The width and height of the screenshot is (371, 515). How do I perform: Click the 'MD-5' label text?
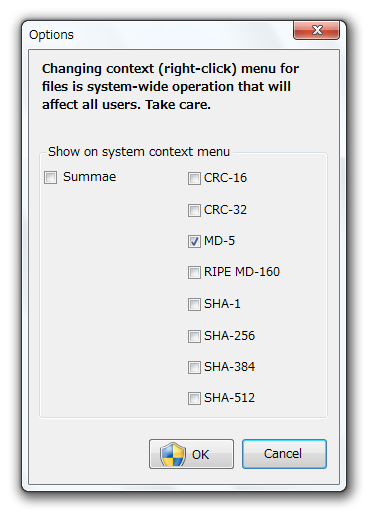point(219,241)
